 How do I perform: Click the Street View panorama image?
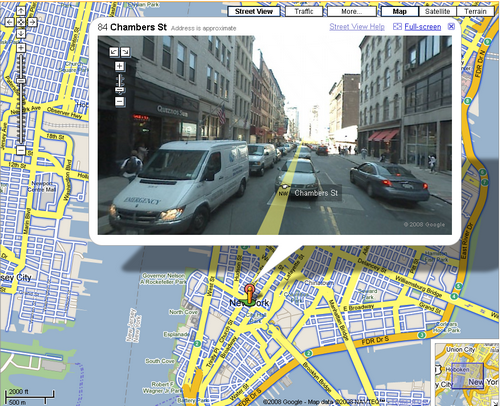[x=275, y=135]
